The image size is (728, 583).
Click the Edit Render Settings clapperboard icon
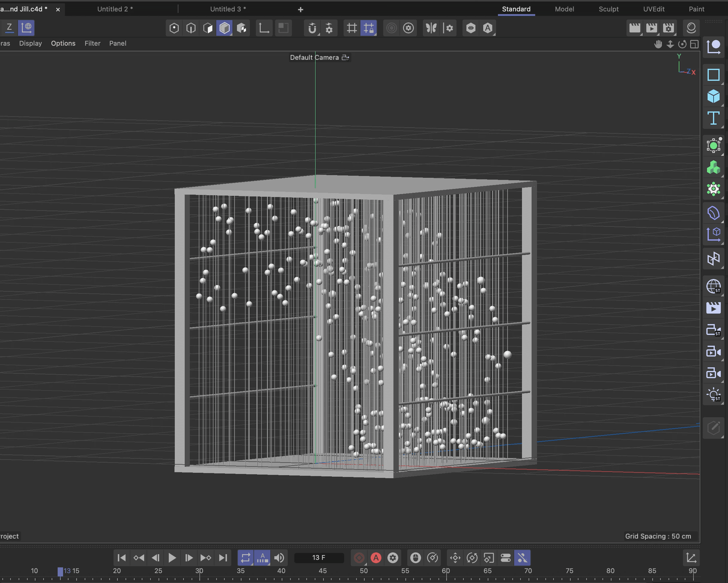click(668, 28)
